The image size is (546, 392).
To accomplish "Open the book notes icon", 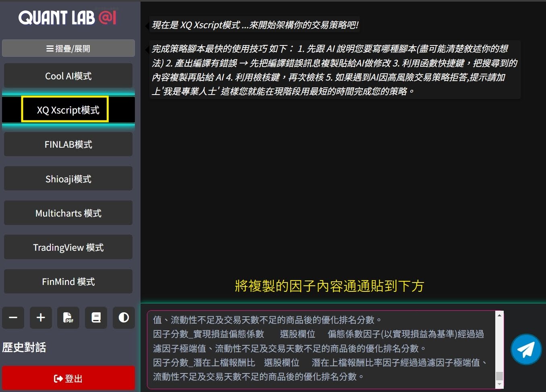I will point(96,318).
